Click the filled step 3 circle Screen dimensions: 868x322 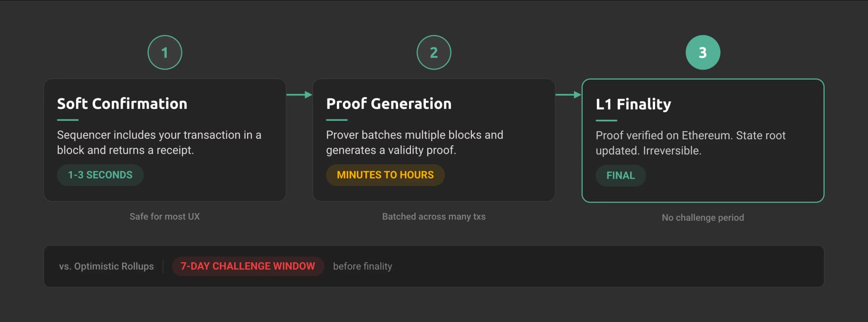pos(703,52)
